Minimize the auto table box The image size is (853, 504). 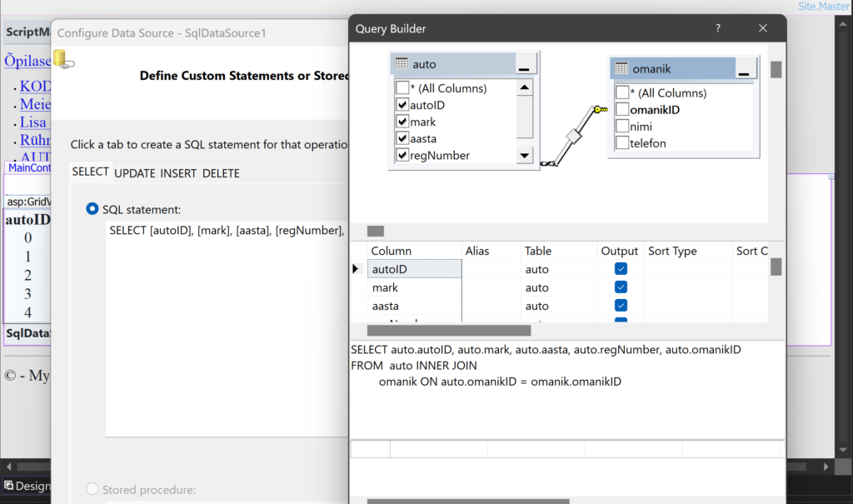pos(524,64)
